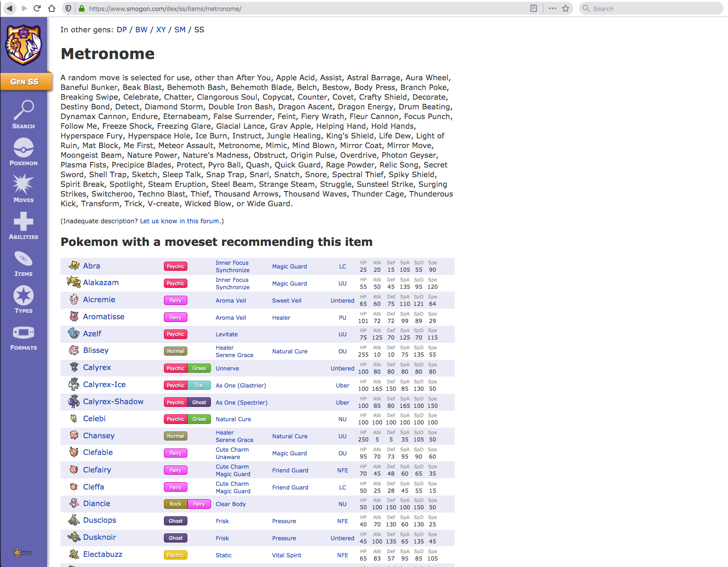Open the Alcremie Pokemon page
728x567 pixels.
pyautogui.click(x=99, y=299)
